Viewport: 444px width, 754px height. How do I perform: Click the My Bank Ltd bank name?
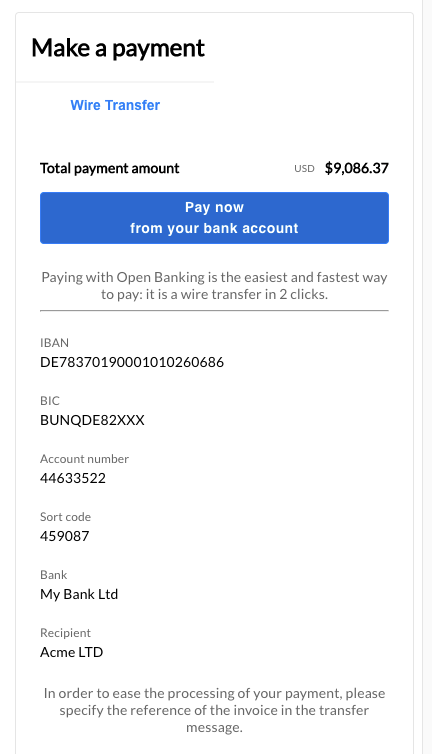[x=79, y=594]
